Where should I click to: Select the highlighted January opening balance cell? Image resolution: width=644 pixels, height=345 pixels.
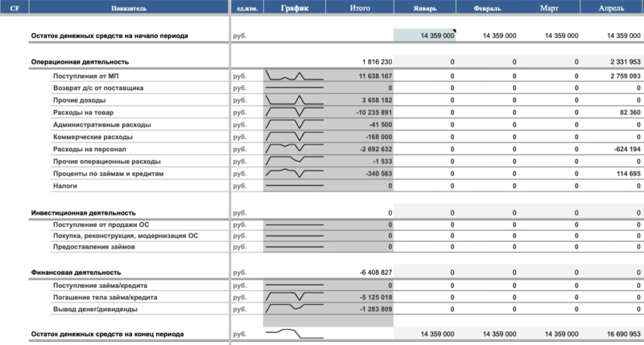pos(425,35)
